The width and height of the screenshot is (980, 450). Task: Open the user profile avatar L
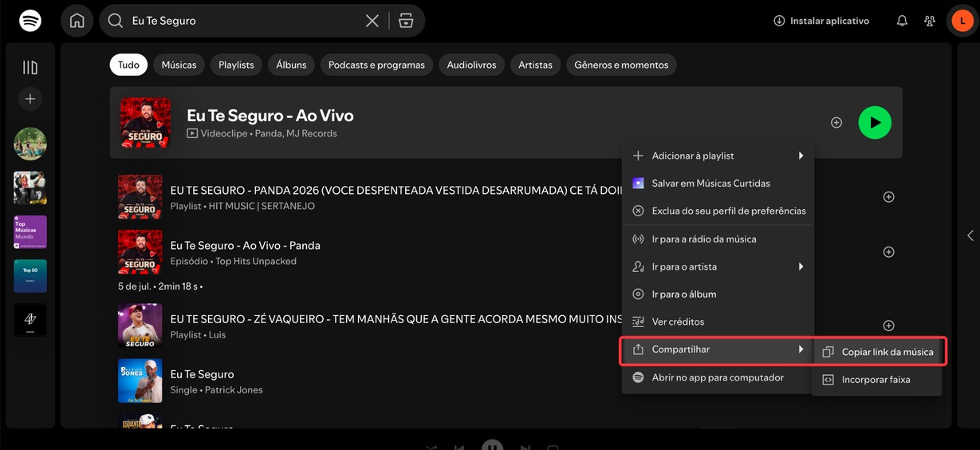coord(962,21)
